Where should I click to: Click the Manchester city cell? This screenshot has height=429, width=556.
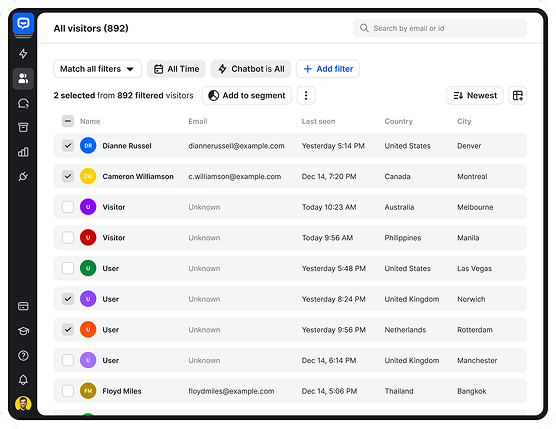point(477,361)
